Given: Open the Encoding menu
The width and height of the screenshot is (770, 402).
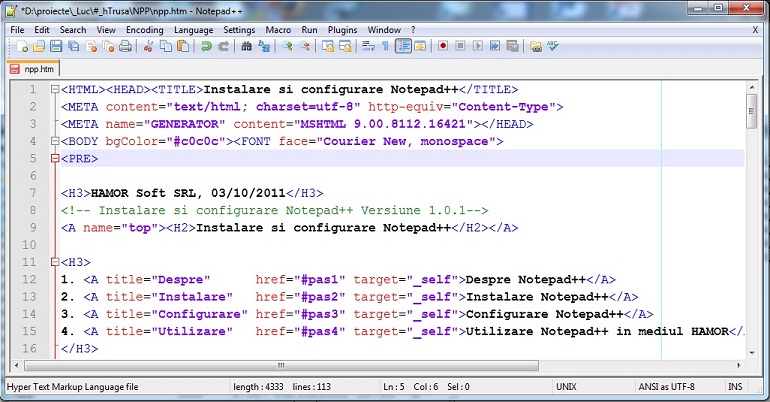Looking at the screenshot, I should coord(144,30).
